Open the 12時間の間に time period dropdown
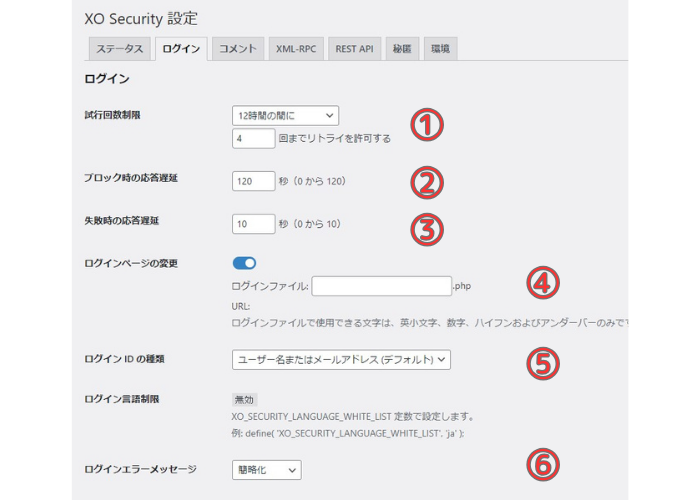The height and width of the screenshot is (500, 700). click(x=285, y=116)
